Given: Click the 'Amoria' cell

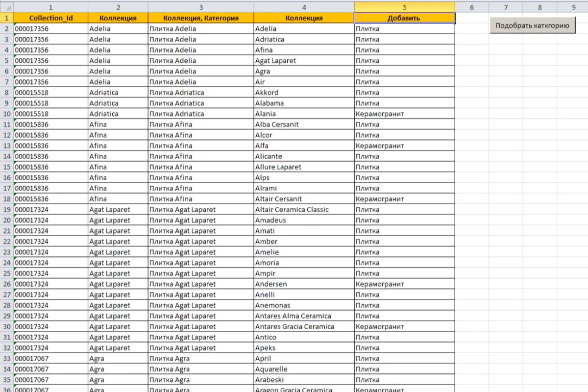Looking at the screenshot, I should (304, 263).
